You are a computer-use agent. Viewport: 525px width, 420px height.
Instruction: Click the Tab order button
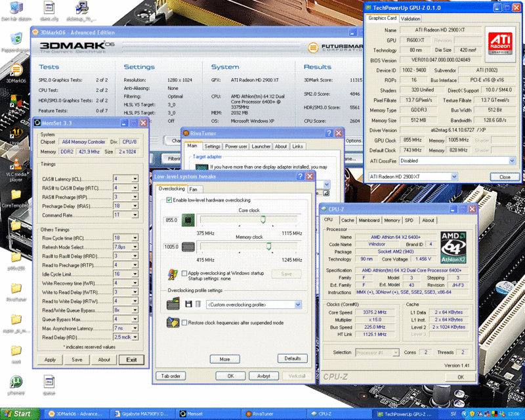tap(171, 376)
